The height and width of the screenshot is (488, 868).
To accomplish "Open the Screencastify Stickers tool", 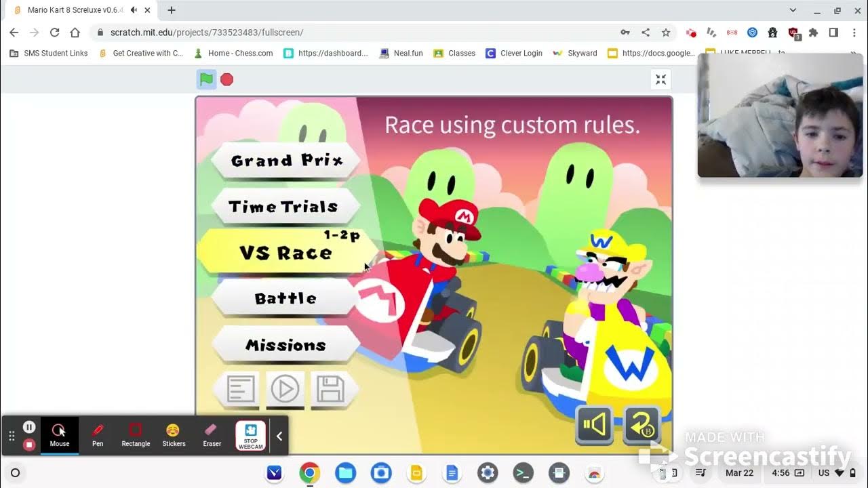I will click(x=174, y=435).
